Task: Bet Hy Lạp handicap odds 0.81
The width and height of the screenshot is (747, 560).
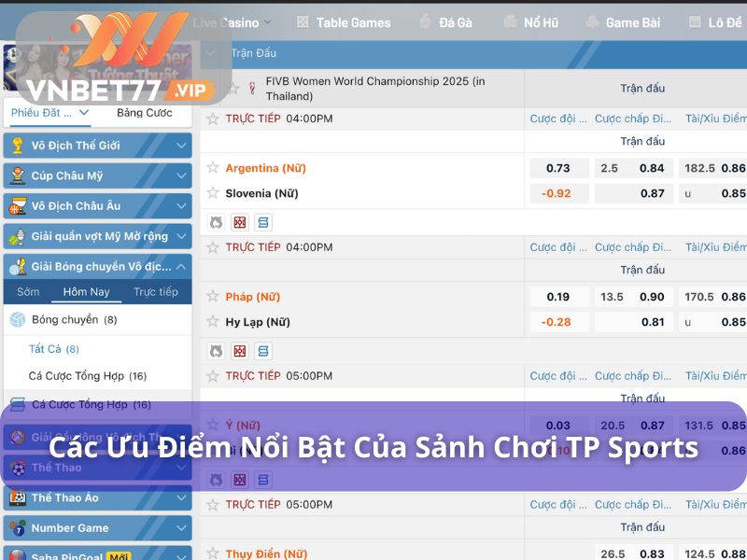Action: click(634, 322)
